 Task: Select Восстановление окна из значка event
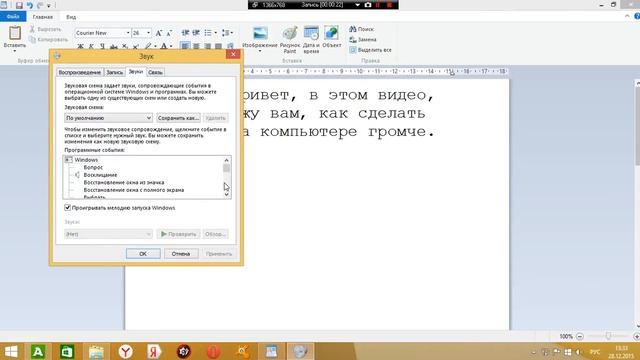pyautogui.click(x=124, y=182)
